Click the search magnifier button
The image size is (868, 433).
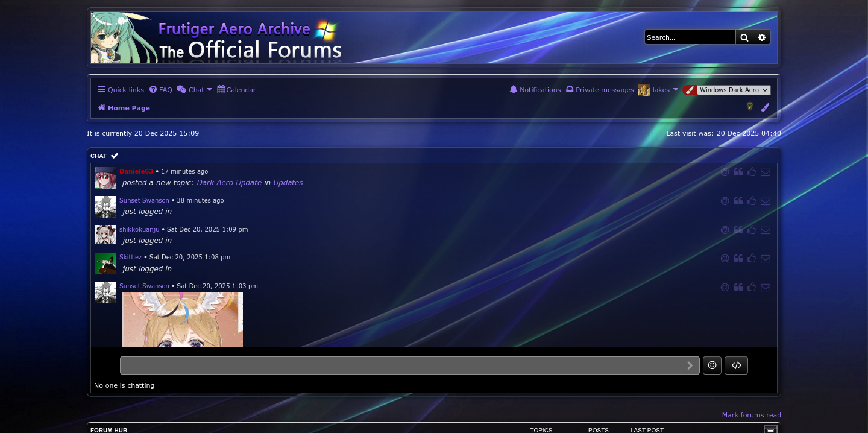pos(744,37)
